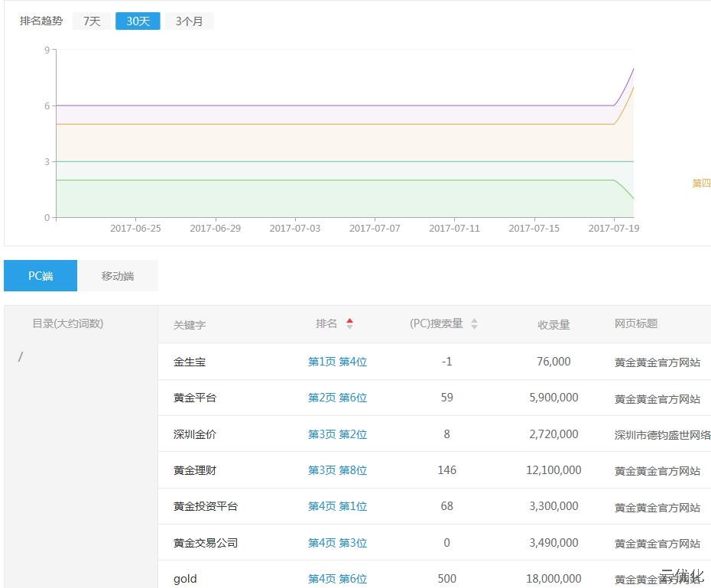Image resolution: width=711 pixels, height=588 pixels.
Task: Open the PC端 tab
Action: (41, 275)
